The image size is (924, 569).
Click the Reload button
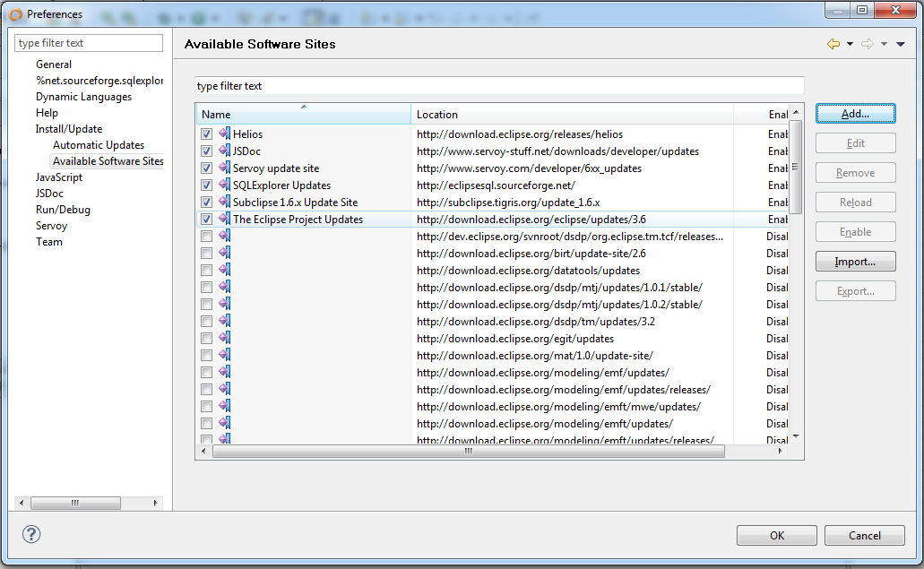pyautogui.click(x=856, y=202)
